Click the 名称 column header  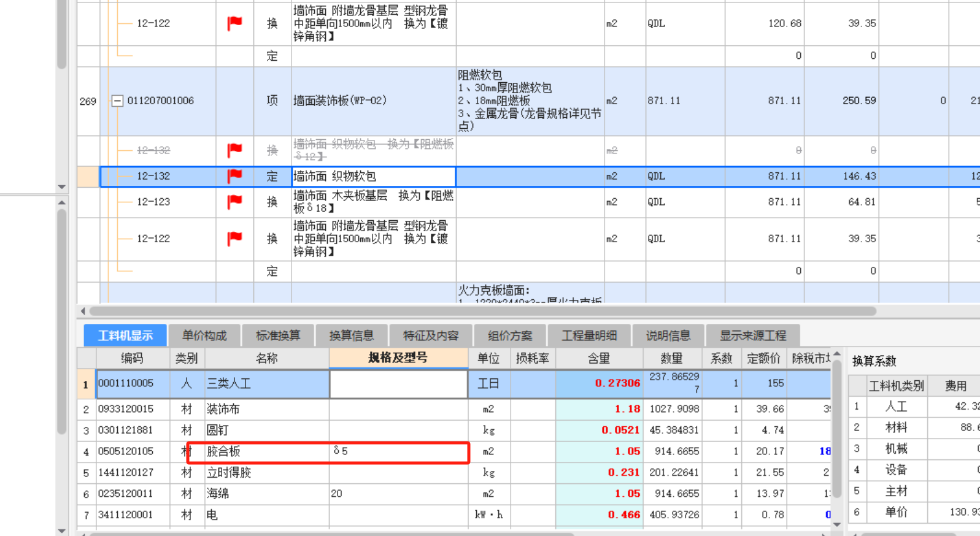pyautogui.click(x=267, y=358)
